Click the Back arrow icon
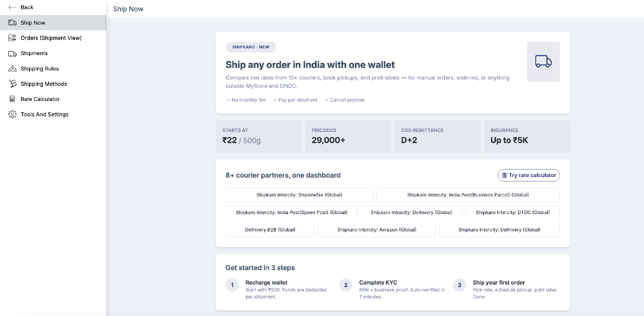The width and height of the screenshot is (644, 316). [12, 7]
